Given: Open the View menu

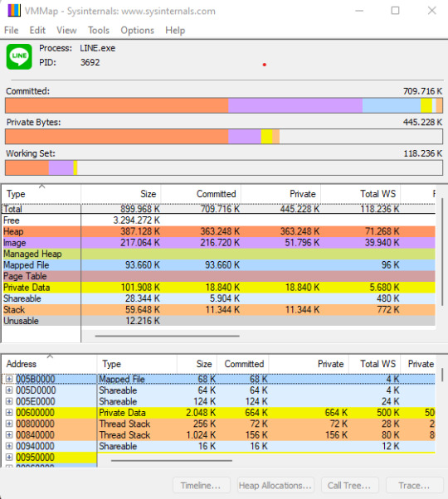Looking at the screenshot, I should [66, 30].
